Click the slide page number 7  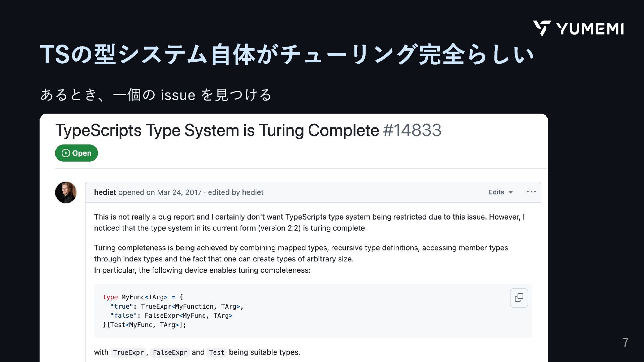tap(625, 343)
